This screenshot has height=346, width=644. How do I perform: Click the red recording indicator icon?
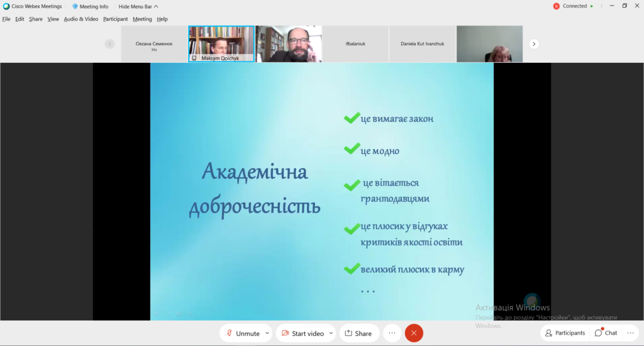click(556, 6)
